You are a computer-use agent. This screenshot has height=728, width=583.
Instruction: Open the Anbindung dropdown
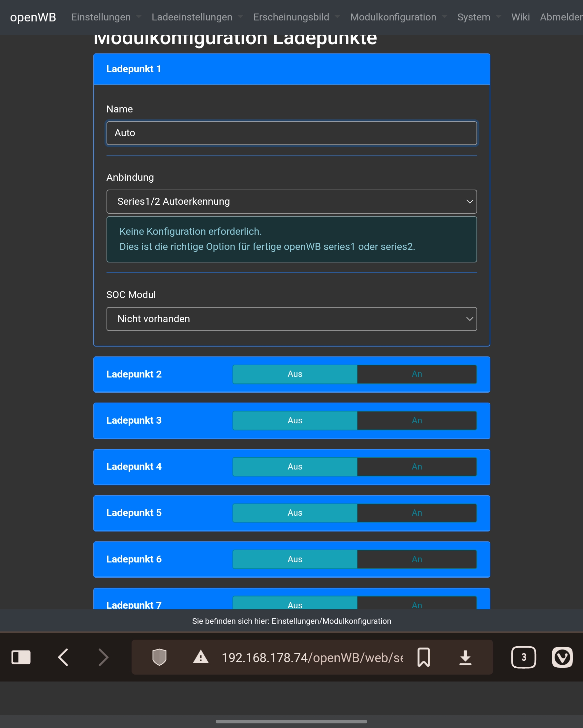[291, 201]
